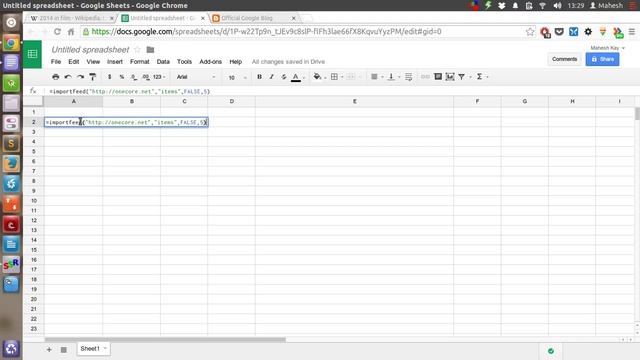Screen dimensions: 640x360
Task: Click the Untitled spreadsheet title
Action: (x=90, y=49)
